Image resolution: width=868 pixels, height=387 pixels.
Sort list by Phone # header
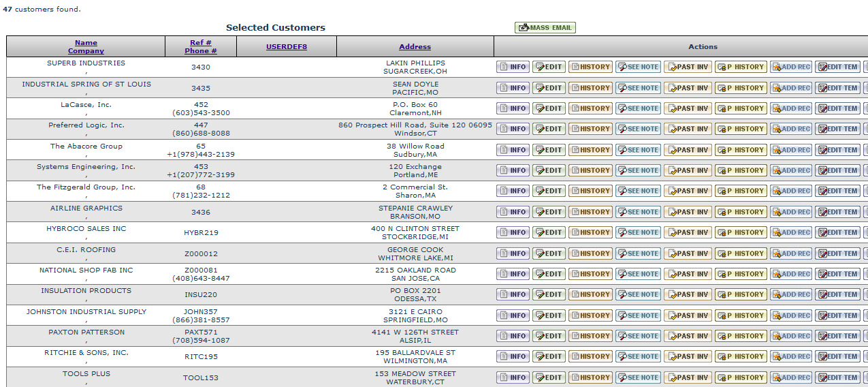pos(200,51)
